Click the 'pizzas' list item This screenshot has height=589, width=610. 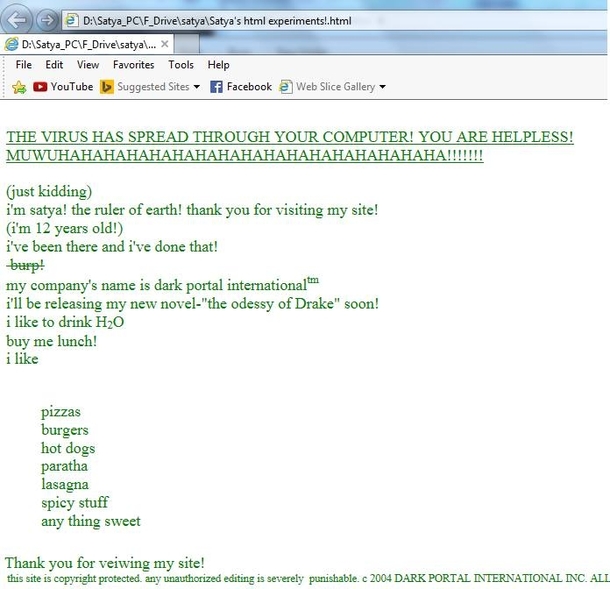(x=61, y=412)
